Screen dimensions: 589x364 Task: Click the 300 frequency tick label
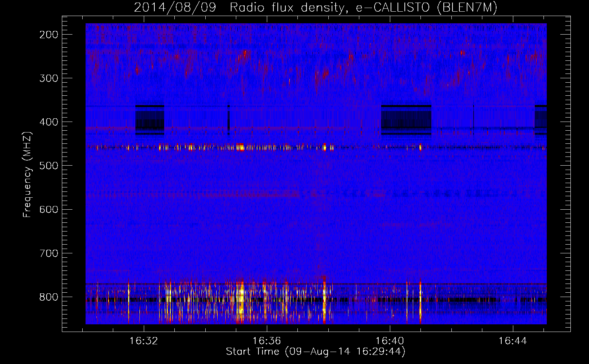[49, 78]
